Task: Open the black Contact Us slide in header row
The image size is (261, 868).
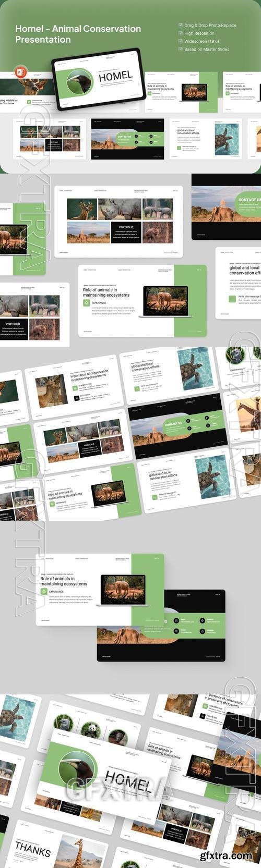Action: click(127, 138)
